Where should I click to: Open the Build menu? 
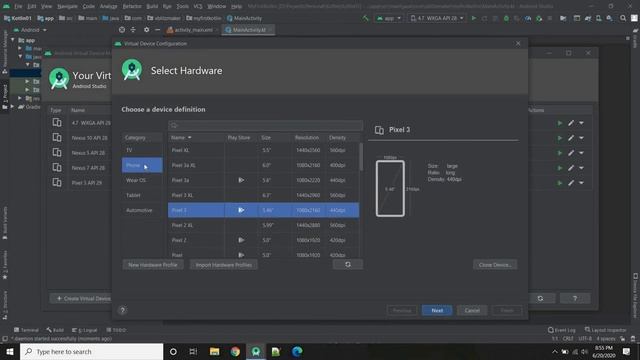click(x=152, y=6)
